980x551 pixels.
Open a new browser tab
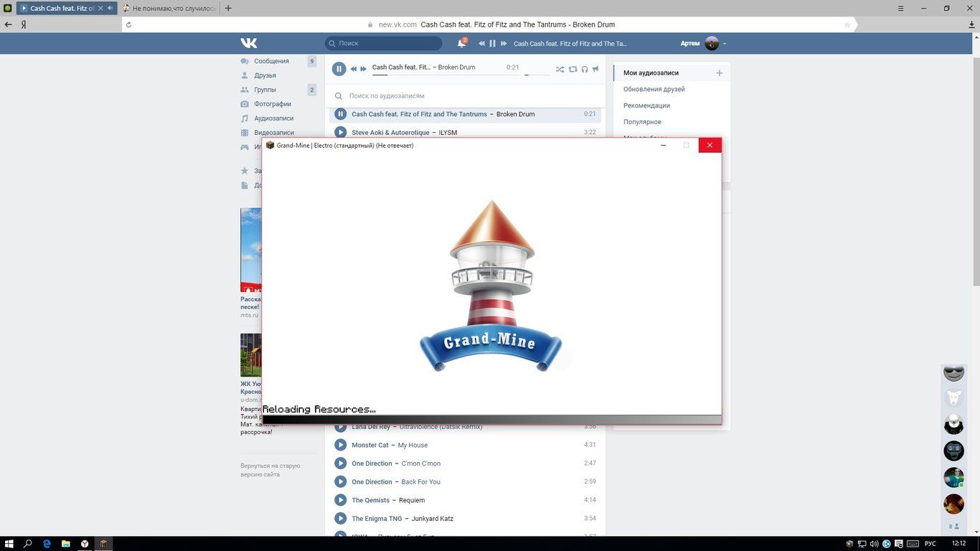coord(228,9)
